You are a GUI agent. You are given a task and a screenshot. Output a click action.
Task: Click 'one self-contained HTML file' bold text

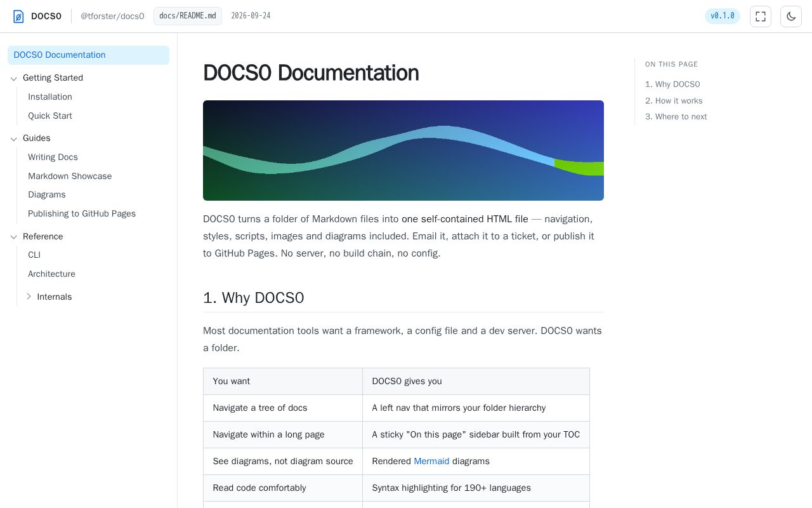click(465, 219)
